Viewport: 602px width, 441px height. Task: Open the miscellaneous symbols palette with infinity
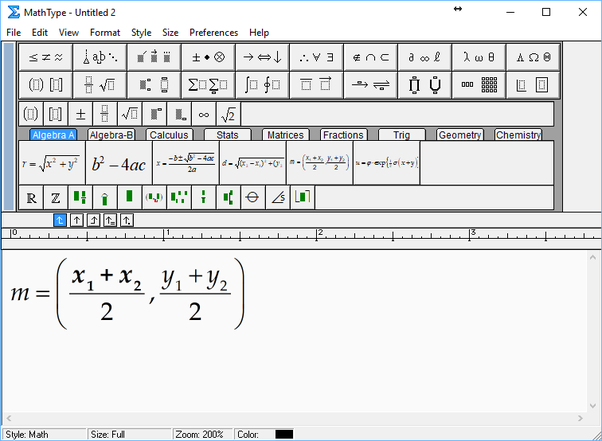point(425,57)
